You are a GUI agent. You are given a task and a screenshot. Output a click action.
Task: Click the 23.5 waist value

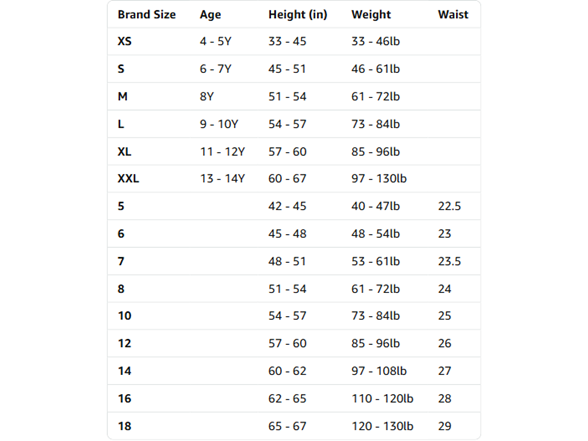pyautogui.click(x=449, y=261)
